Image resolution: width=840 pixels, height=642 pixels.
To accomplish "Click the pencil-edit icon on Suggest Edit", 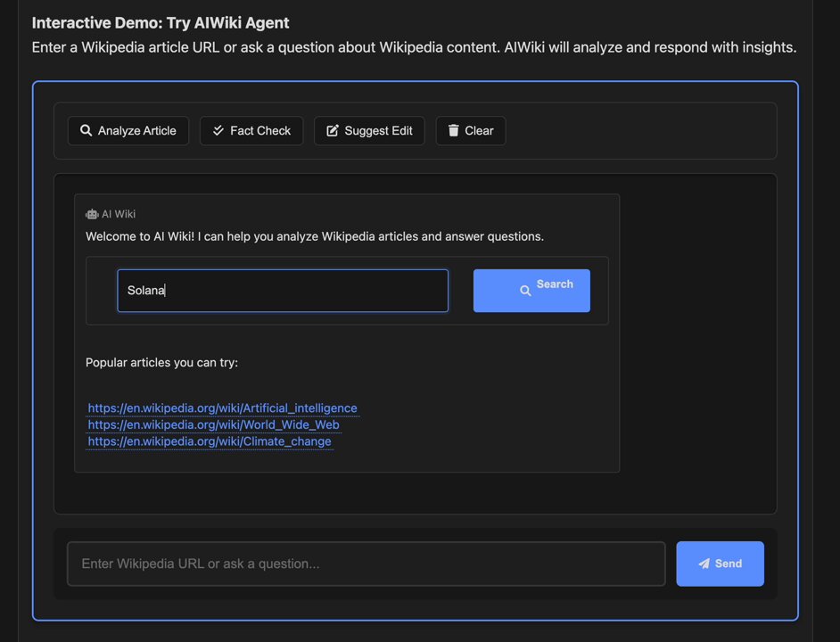I will click(x=333, y=130).
